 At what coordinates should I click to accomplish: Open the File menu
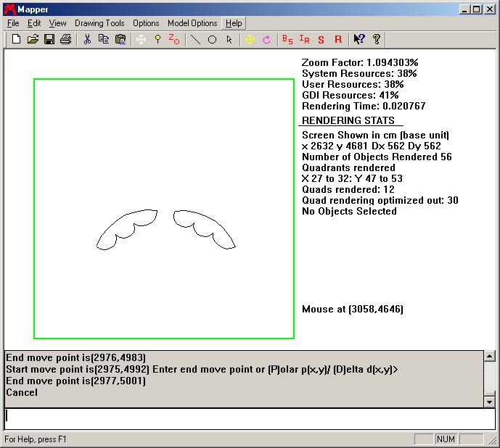pyautogui.click(x=13, y=23)
